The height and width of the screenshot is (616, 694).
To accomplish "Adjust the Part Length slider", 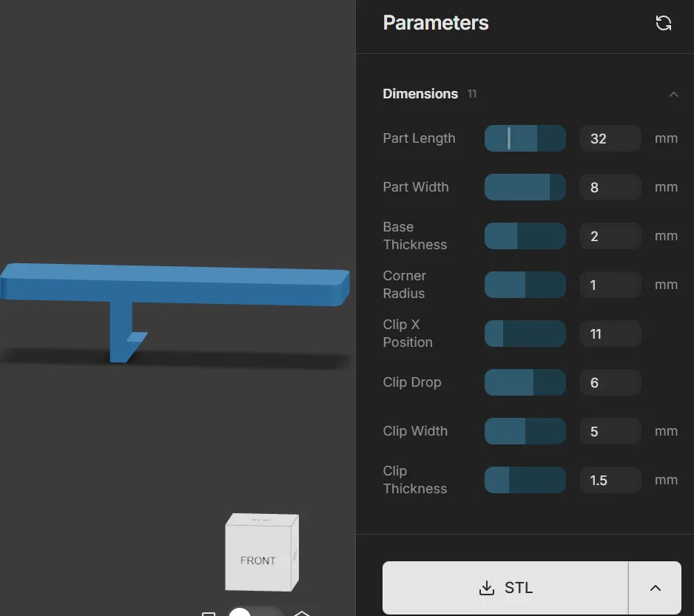I will 525,138.
